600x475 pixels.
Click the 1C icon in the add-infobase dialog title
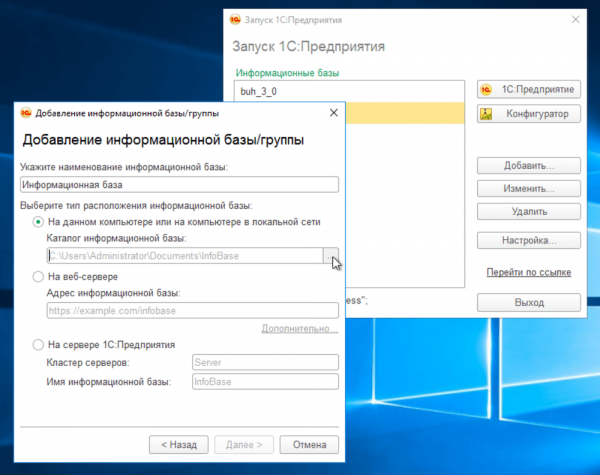click(26, 112)
